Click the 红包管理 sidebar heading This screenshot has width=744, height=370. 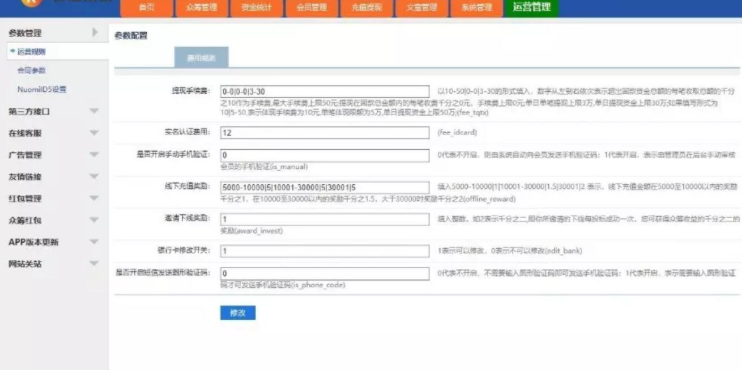pyautogui.click(x=25, y=199)
